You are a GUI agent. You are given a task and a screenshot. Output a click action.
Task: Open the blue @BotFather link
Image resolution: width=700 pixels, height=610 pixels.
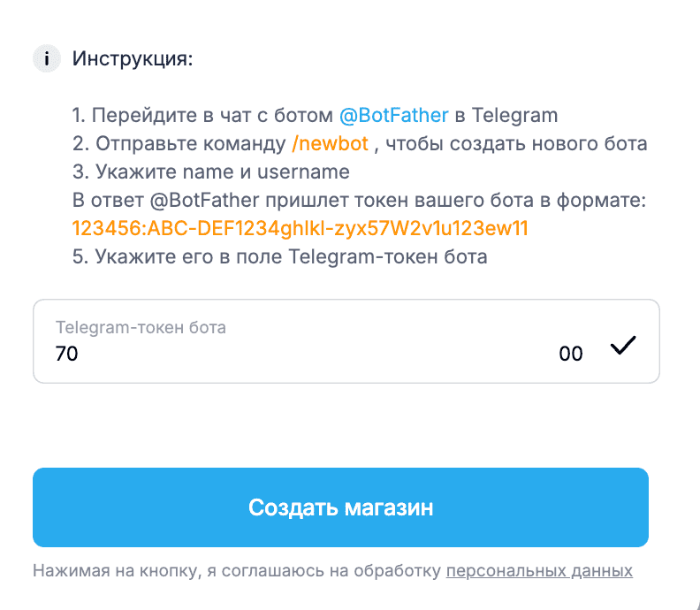click(394, 115)
